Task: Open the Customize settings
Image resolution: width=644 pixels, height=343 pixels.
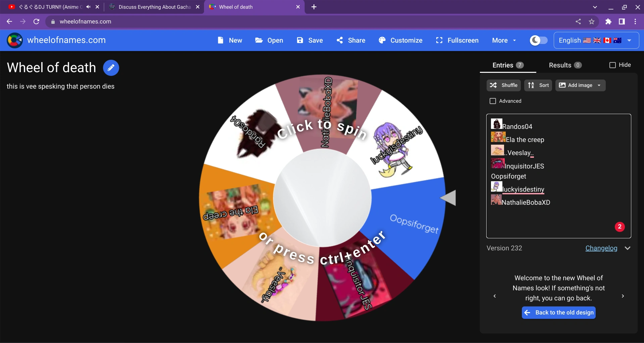Action: click(400, 40)
